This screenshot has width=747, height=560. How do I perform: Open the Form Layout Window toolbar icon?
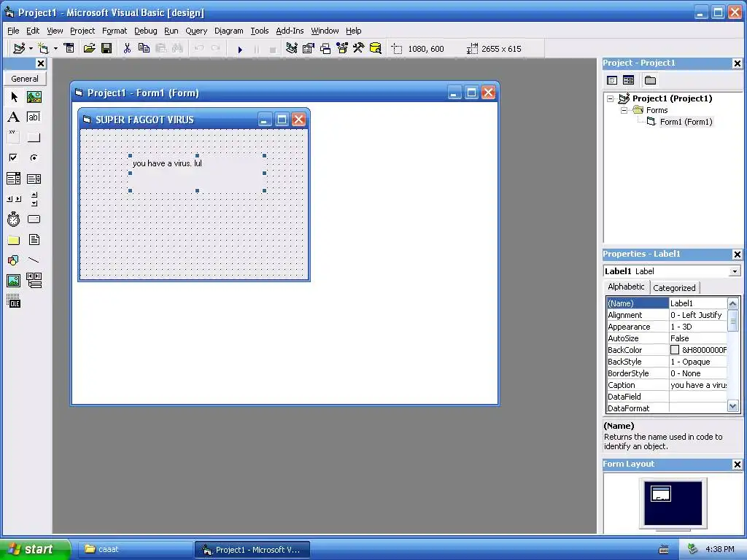325,48
